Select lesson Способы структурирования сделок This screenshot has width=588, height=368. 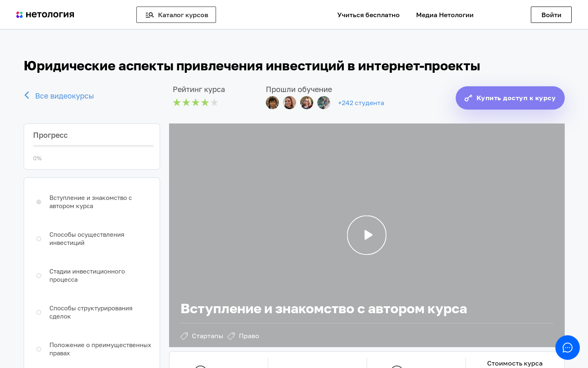point(92,312)
